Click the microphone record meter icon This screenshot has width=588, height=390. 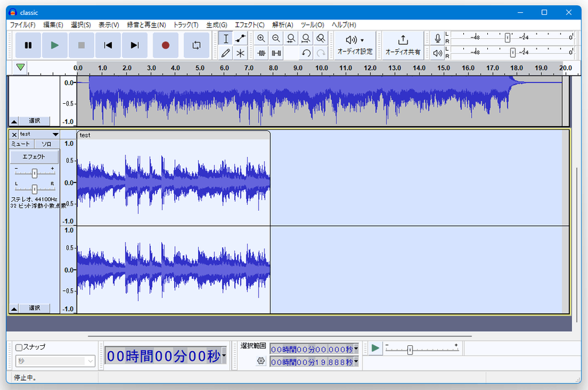click(437, 38)
